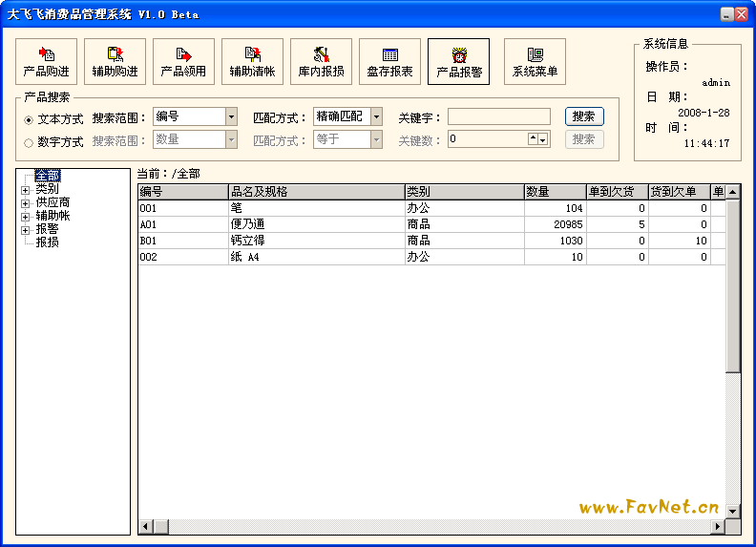This screenshot has height=547, width=756.
Task: Select 全部 node in the tree
Action: [x=48, y=175]
